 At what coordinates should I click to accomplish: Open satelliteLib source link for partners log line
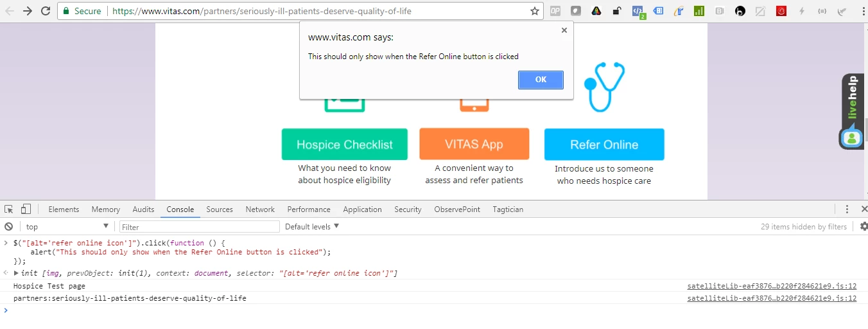[x=772, y=298]
